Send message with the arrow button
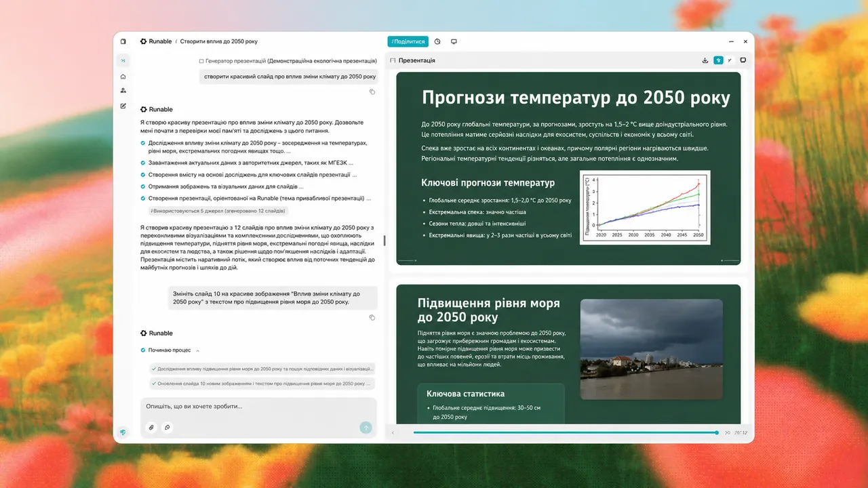 366,427
